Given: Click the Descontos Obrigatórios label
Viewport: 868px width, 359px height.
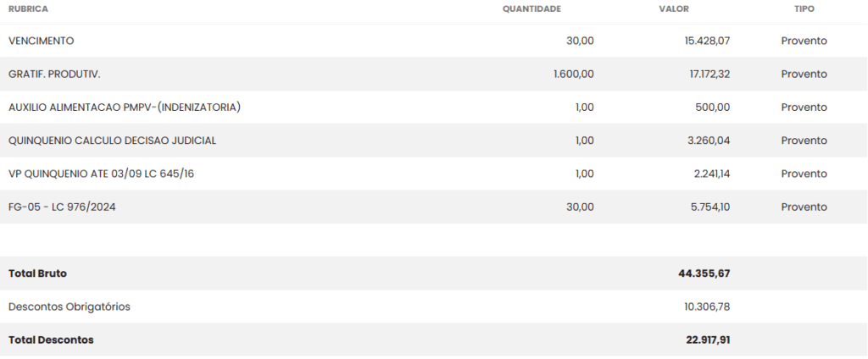Looking at the screenshot, I should tap(70, 307).
